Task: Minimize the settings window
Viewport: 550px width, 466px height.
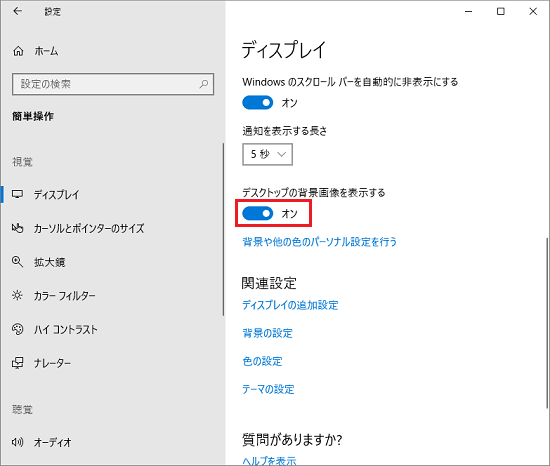Action: (x=468, y=12)
